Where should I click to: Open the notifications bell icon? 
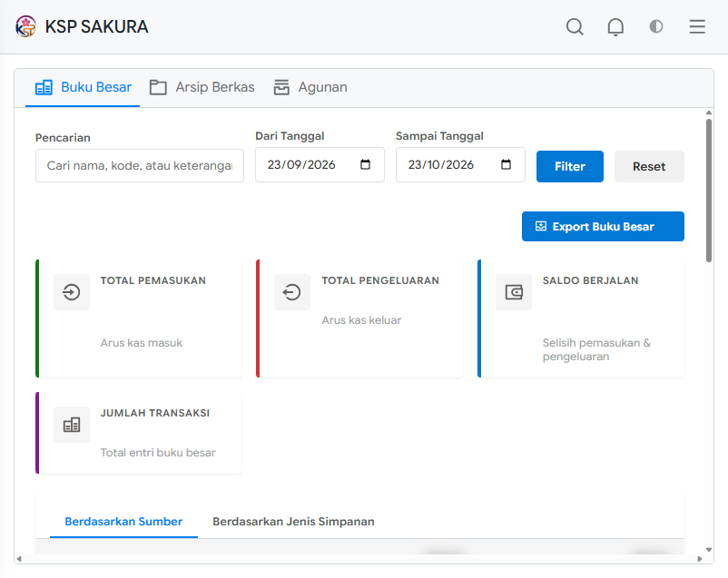tap(615, 26)
